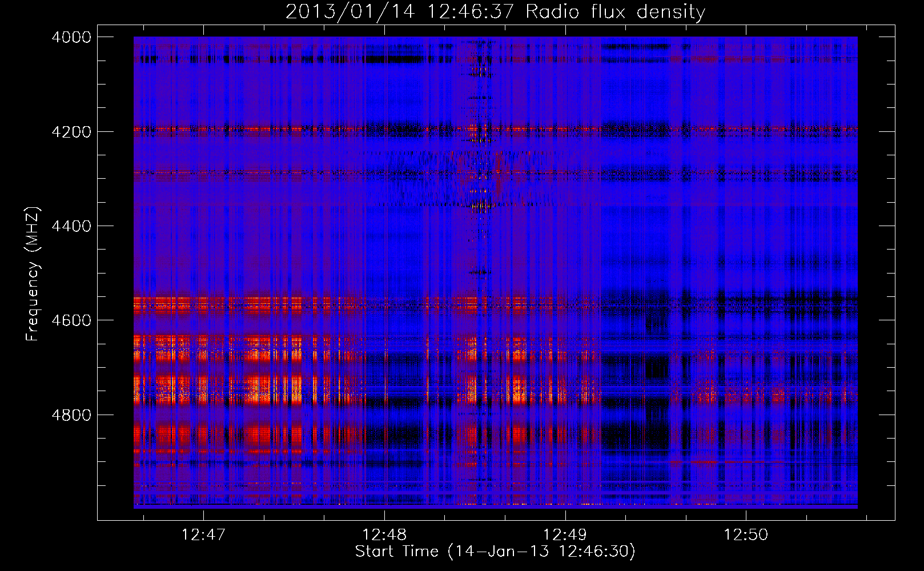Screen dimensions: 924x571
Task: Click the 12:50 time axis label
Action: (x=746, y=535)
